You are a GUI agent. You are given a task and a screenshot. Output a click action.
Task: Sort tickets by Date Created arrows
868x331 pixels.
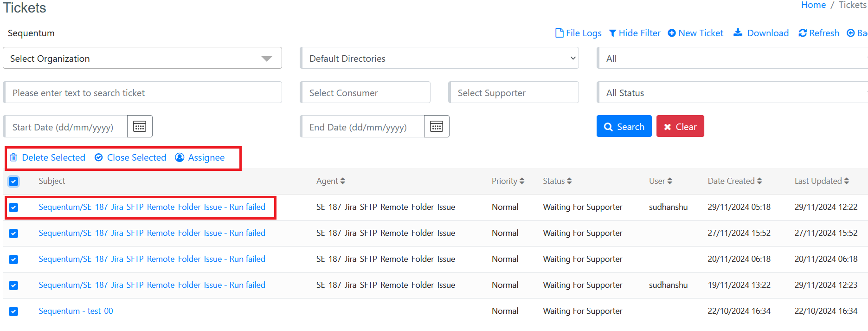(759, 181)
